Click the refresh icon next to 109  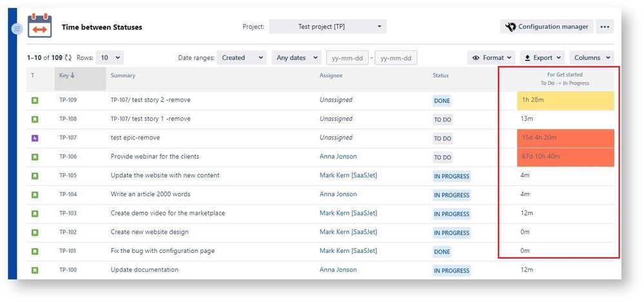(x=68, y=58)
